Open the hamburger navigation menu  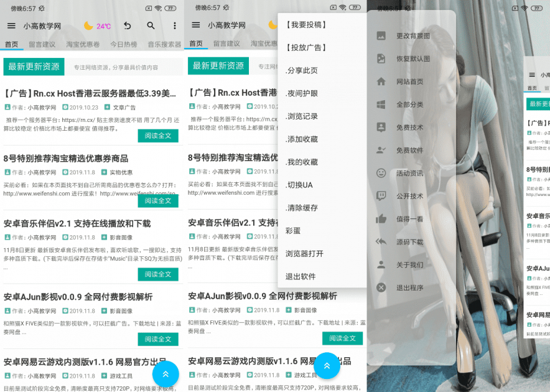tap(11, 26)
